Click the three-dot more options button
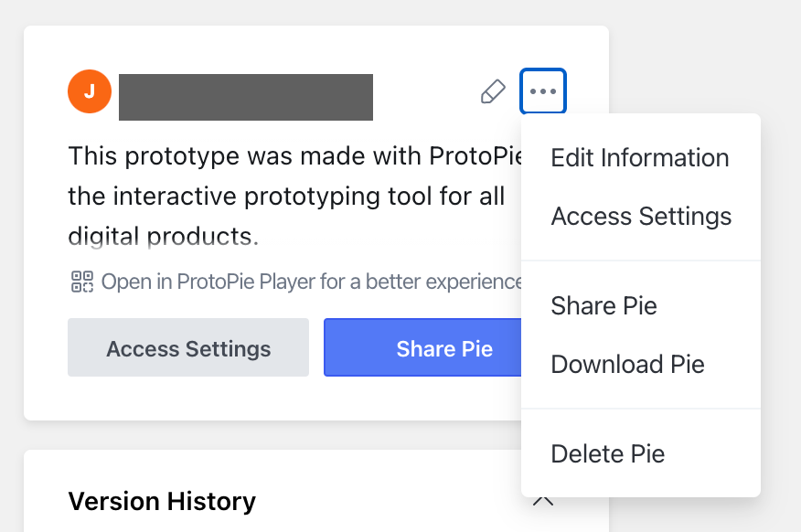This screenshot has height=532, width=801. point(543,91)
